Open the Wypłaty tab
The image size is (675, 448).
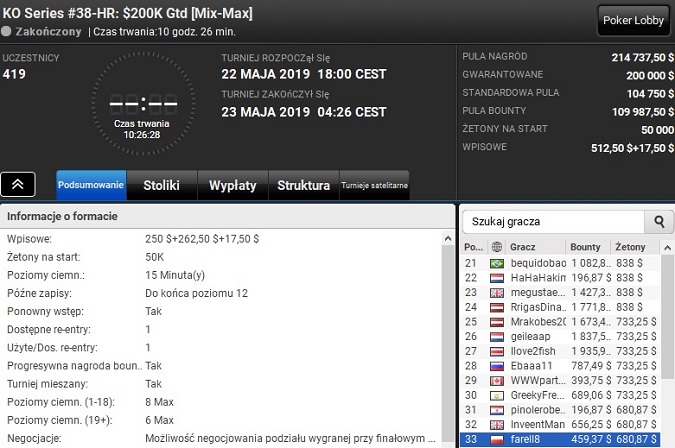click(232, 185)
